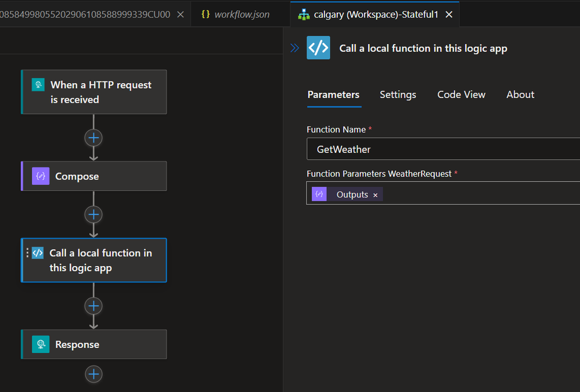Click the Outputs token icon in Function Parameters
The image size is (580, 392).
coord(319,194)
